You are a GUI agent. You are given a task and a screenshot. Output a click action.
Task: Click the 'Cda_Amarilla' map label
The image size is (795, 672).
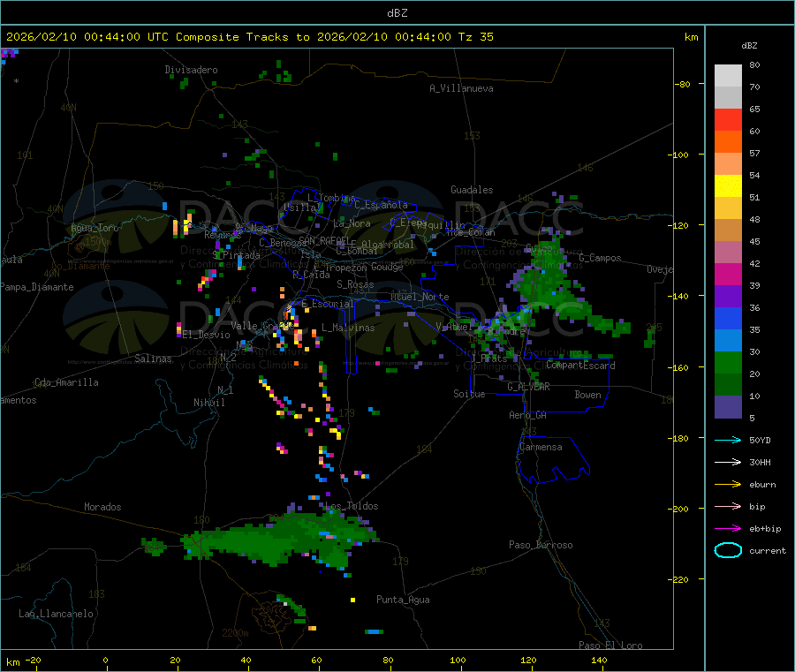(x=66, y=382)
